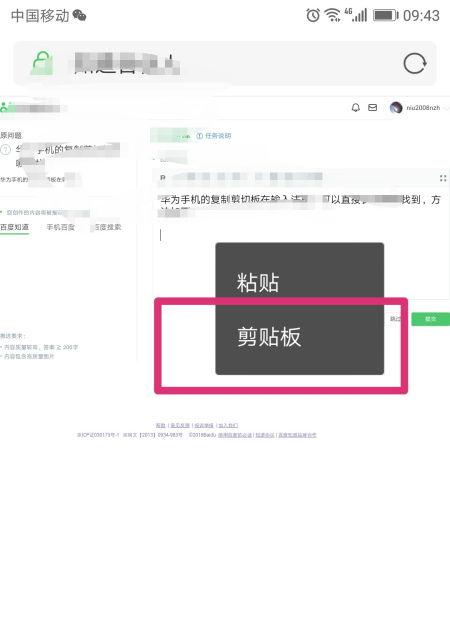Viewport: 450px width, 640px height.
Task: Click the green submit button
Action: coord(430,319)
